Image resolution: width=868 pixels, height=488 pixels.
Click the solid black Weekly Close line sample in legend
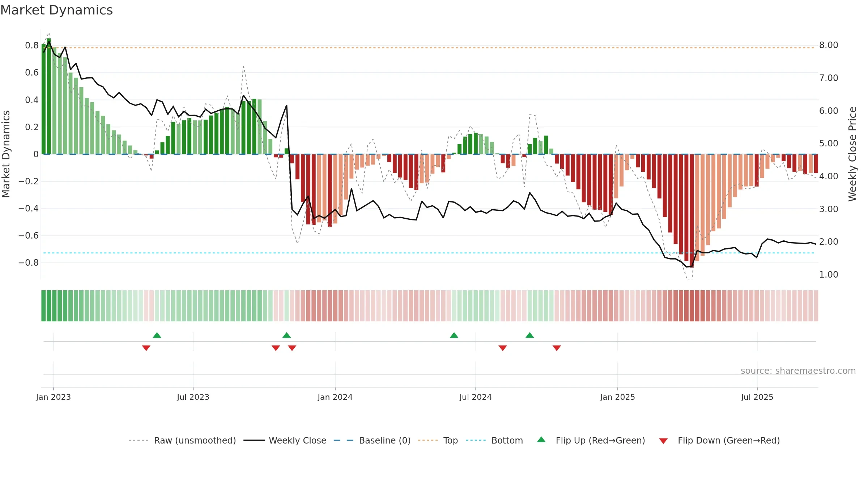point(254,440)
